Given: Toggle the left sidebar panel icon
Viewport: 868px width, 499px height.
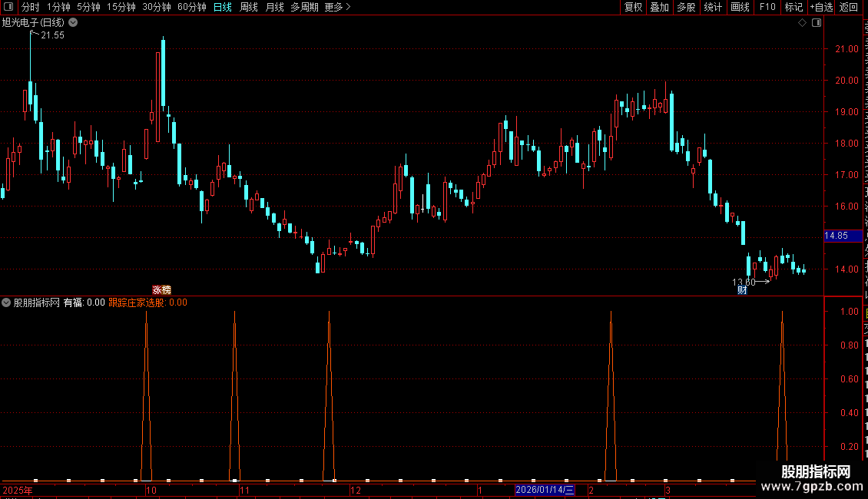Looking at the screenshot, I should pos(8,7).
